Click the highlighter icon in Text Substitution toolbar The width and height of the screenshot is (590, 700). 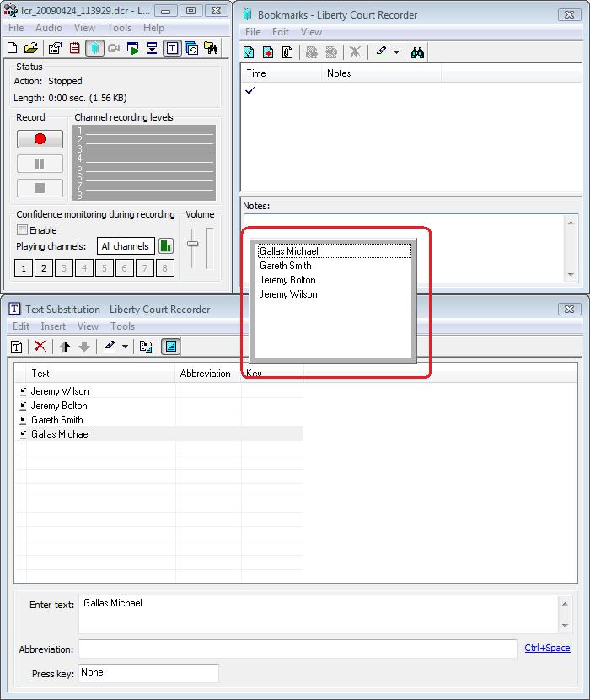(110, 345)
